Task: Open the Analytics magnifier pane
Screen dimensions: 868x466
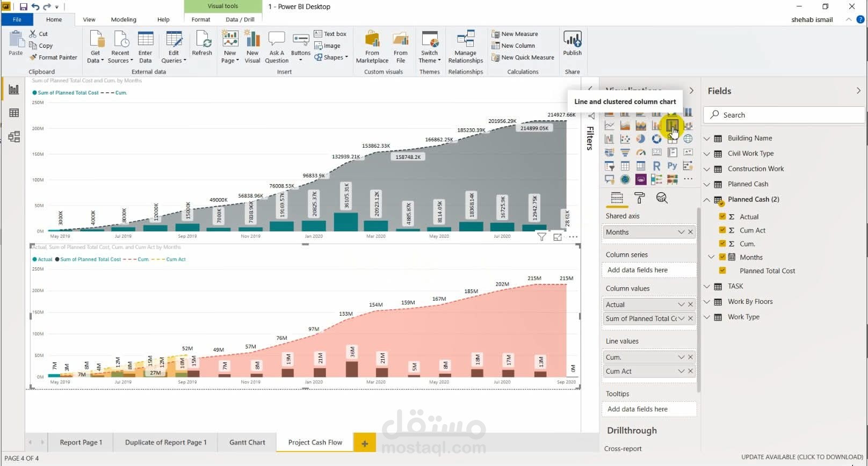Action: tap(662, 198)
